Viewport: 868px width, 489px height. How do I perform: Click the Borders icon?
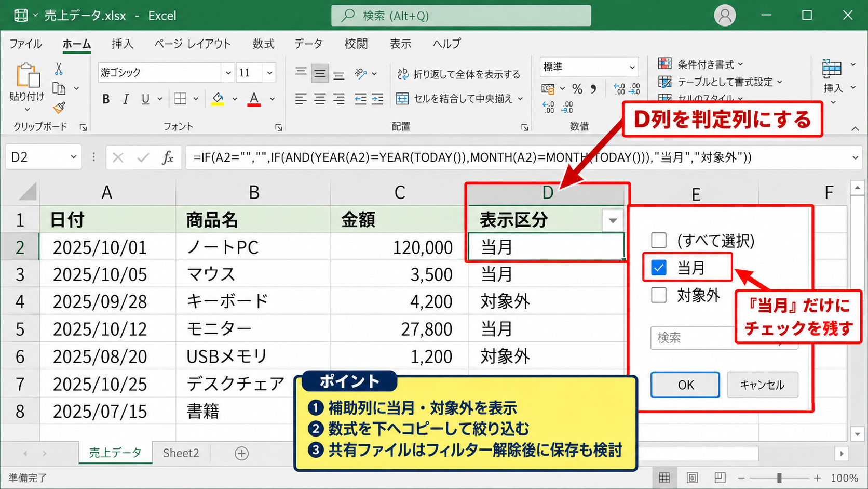click(x=181, y=99)
